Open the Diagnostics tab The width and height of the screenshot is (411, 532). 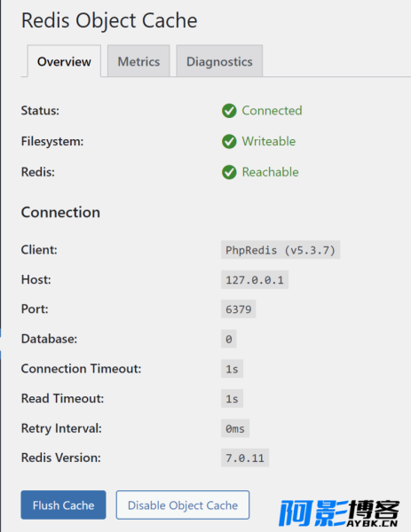[219, 61]
